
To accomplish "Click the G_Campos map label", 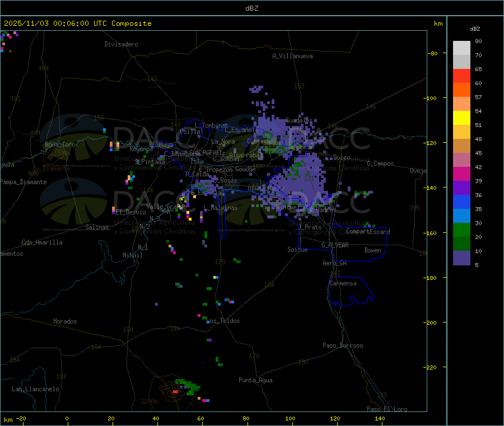I will [x=380, y=163].
